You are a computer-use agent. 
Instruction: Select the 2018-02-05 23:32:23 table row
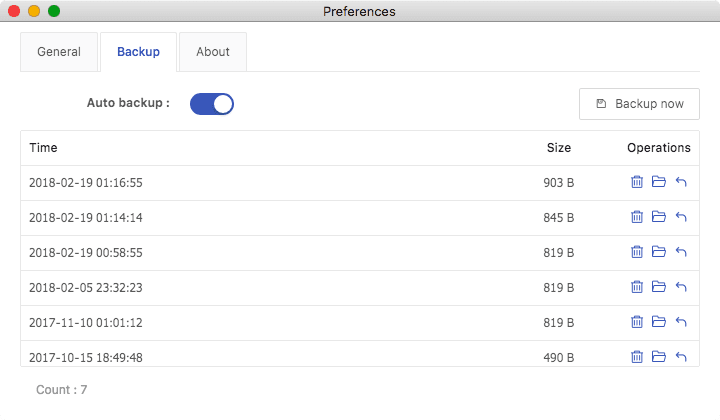click(x=360, y=288)
